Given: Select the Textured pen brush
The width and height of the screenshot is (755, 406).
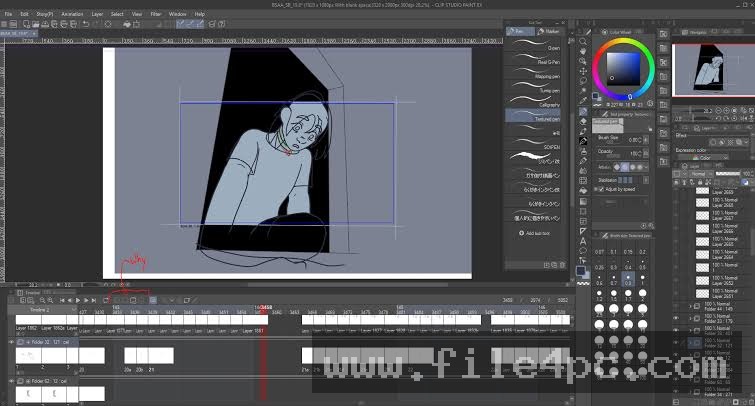Looking at the screenshot, I should pyautogui.click(x=533, y=115).
